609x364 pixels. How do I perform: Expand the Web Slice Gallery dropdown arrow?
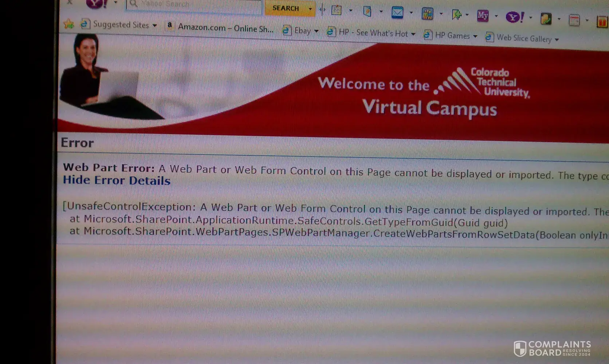(557, 39)
